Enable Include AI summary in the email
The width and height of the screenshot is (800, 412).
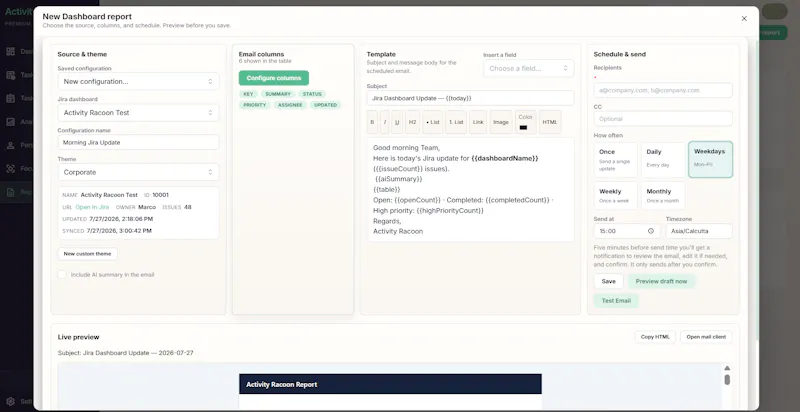click(62, 274)
